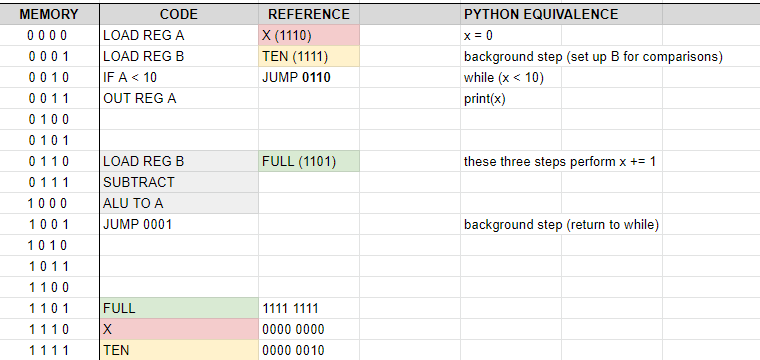Click the JUMP 0110 reference cell
Screen dimensions: 760x360
pyautogui.click(x=309, y=78)
